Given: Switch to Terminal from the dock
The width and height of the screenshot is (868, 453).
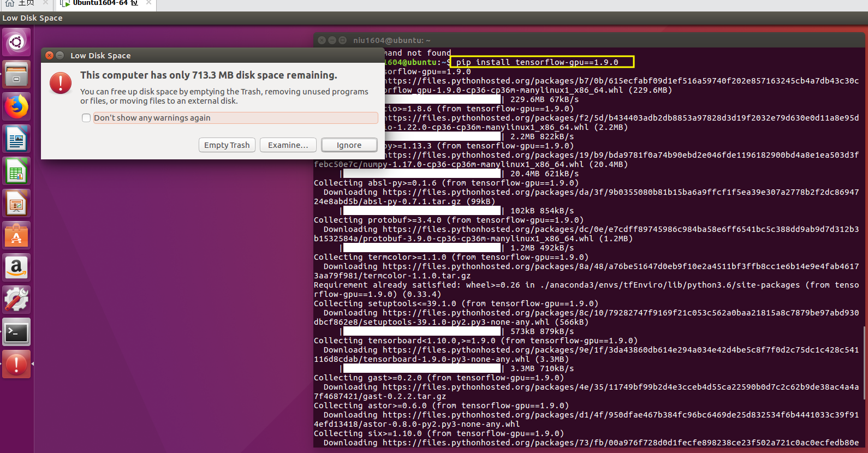Looking at the screenshot, I should [16, 332].
